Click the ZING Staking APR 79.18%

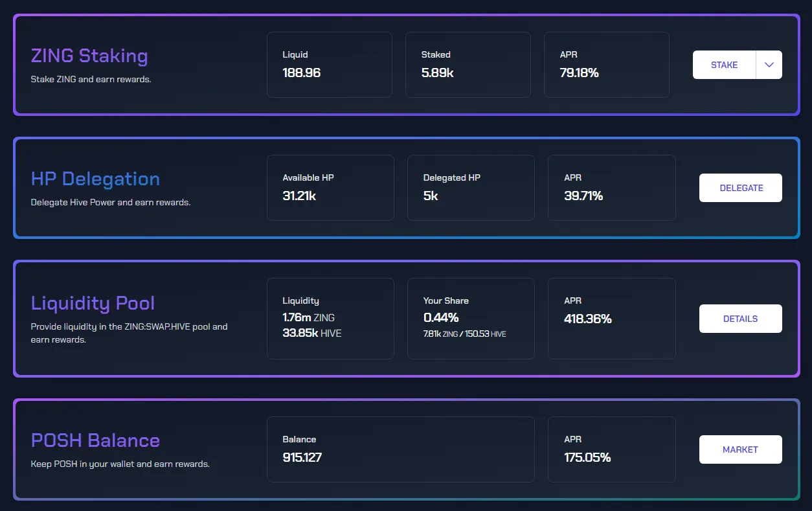[579, 73]
